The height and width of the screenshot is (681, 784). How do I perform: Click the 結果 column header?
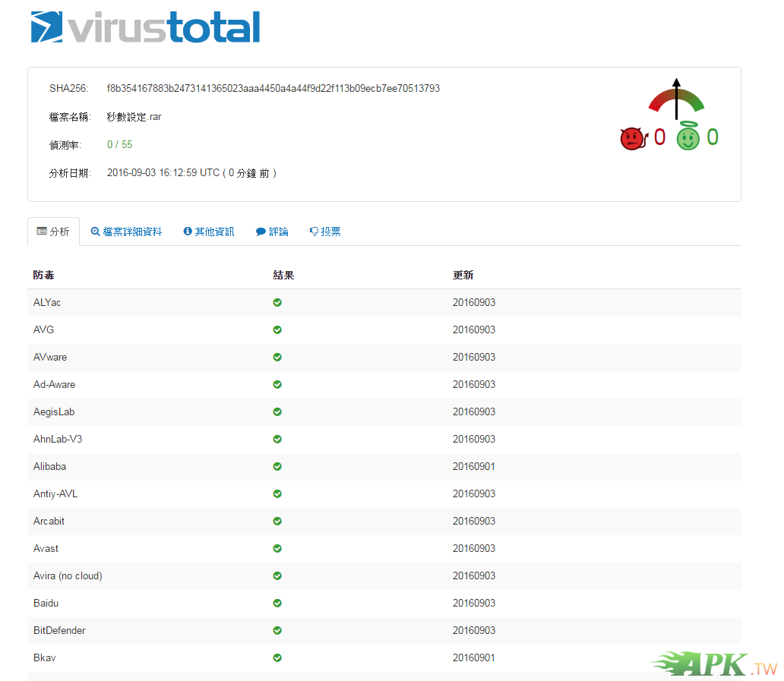click(283, 275)
